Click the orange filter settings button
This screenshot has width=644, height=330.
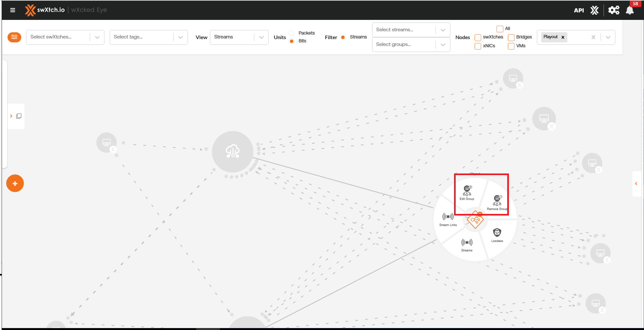14,37
